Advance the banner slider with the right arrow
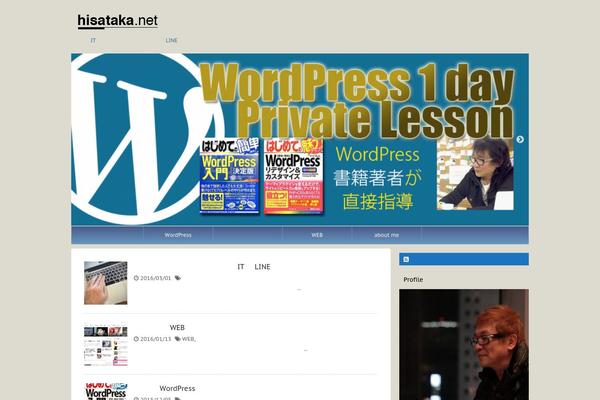Screen dimensions: 600x400 tap(520, 139)
